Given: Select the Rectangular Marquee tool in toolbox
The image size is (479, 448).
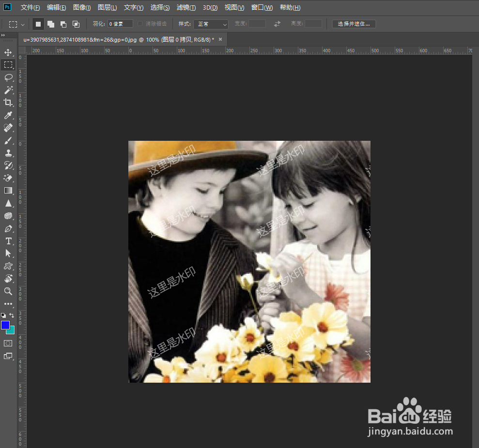Looking at the screenshot, I should click(8, 65).
